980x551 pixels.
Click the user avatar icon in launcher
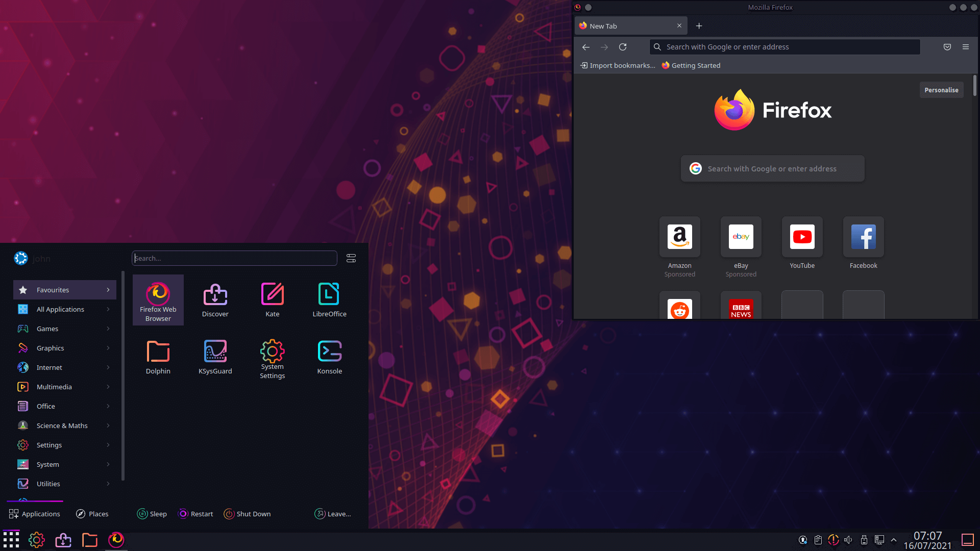[21, 258]
